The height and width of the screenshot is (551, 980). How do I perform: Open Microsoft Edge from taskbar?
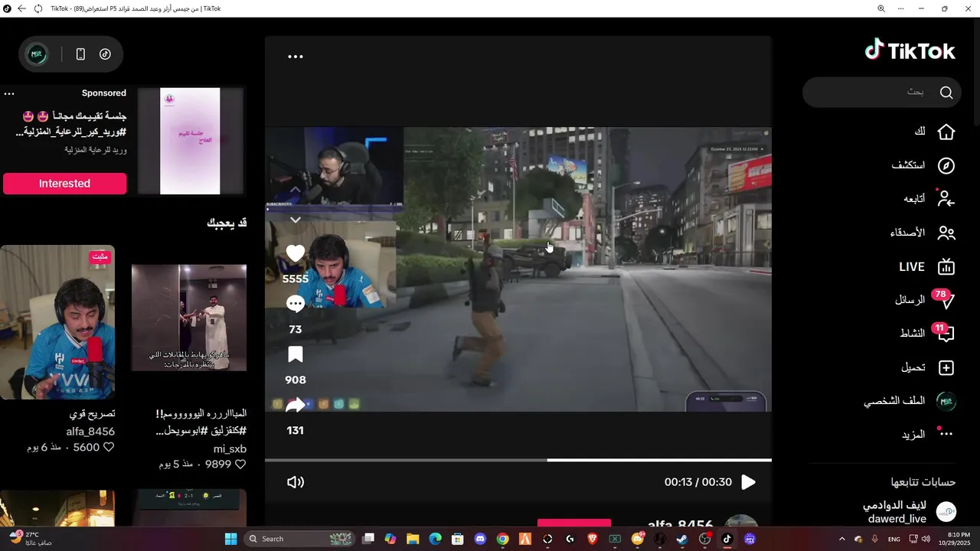(x=435, y=539)
